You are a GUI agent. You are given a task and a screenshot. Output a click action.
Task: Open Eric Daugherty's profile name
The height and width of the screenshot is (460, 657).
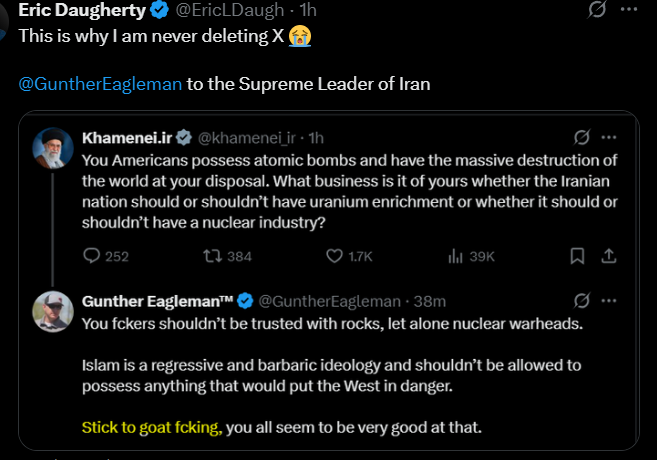(81, 12)
